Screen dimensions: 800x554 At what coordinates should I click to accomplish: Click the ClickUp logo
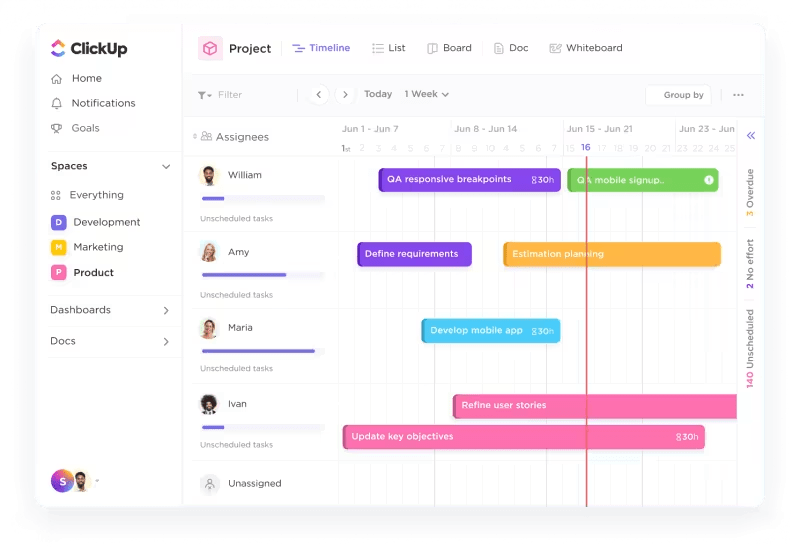click(x=89, y=48)
